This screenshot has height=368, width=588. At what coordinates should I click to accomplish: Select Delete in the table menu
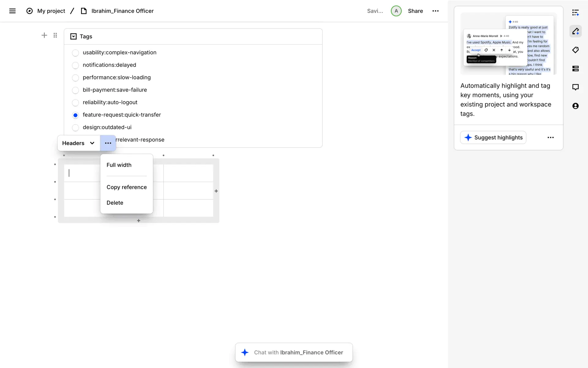coord(115,203)
